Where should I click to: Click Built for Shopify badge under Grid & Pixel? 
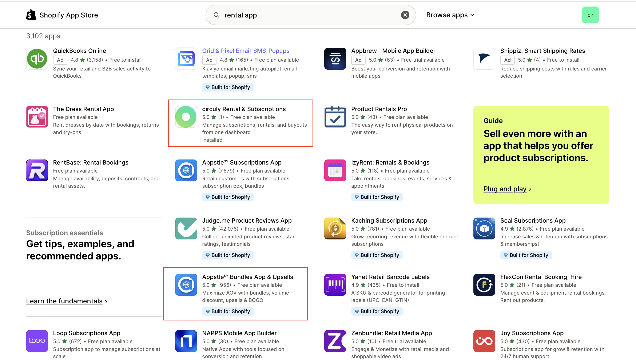pos(228,87)
